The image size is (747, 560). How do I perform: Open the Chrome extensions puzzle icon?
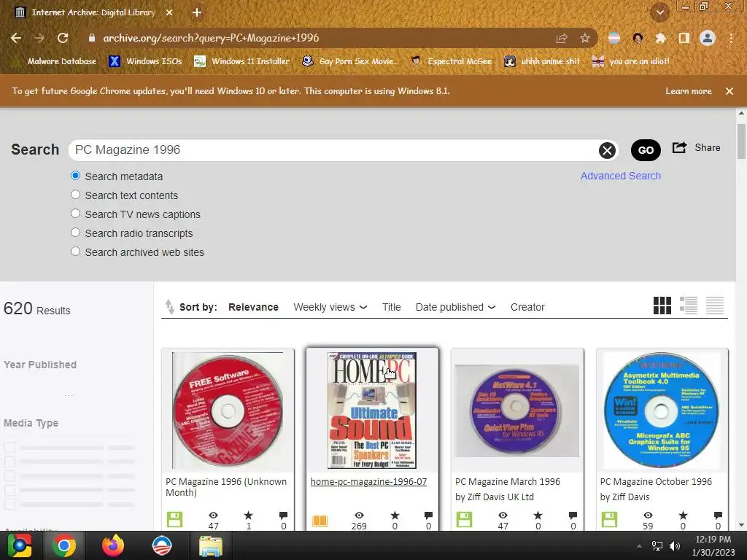(660, 38)
